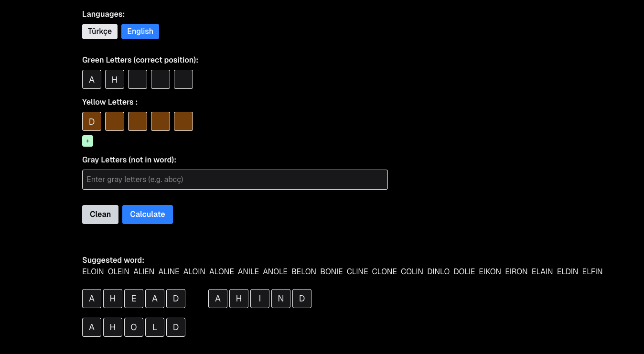Select the third empty green letter box

click(x=137, y=79)
